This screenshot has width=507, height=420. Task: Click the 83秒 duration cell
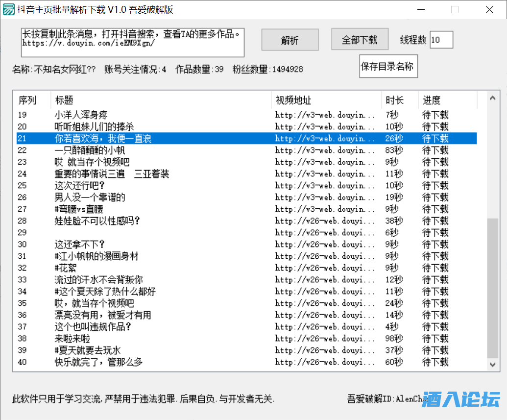point(394,150)
